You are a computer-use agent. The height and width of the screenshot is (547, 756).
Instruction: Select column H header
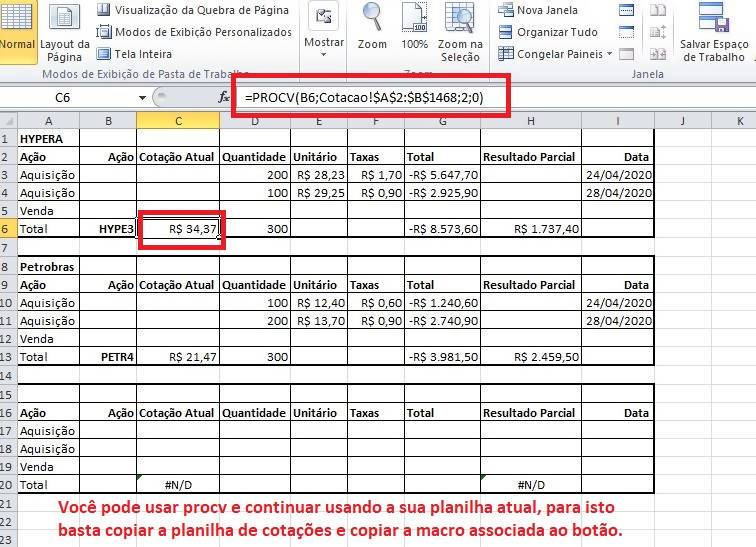click(530, 121)
